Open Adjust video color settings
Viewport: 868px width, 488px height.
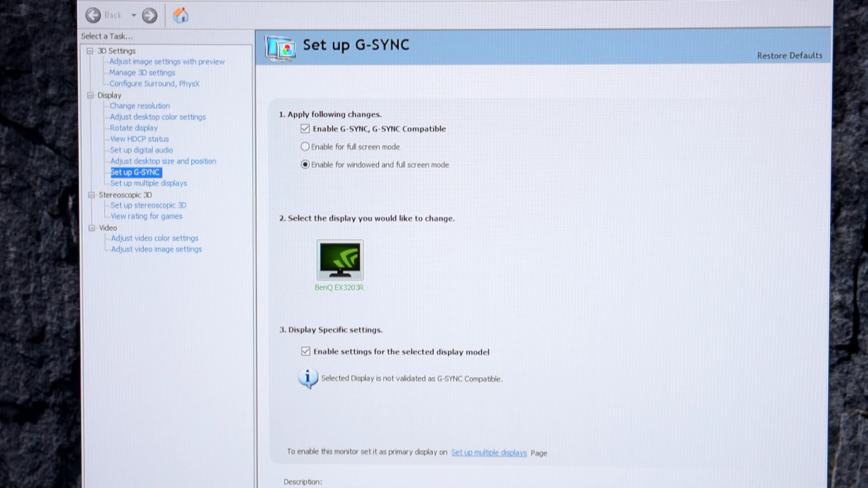(x=155, y=238)
